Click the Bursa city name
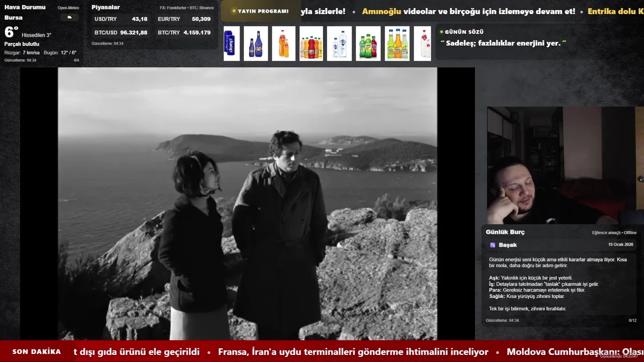The width and height of the screenshot is (644, 362). (14, 18)
